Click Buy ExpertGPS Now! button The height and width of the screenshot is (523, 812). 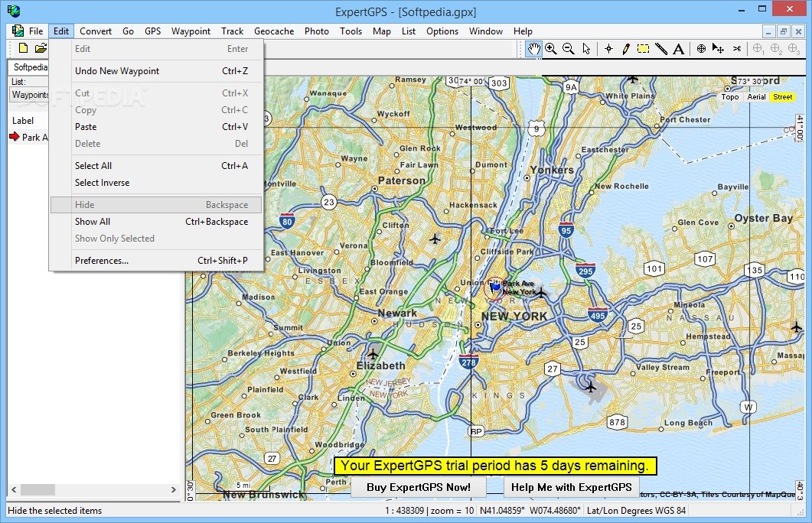419,487
